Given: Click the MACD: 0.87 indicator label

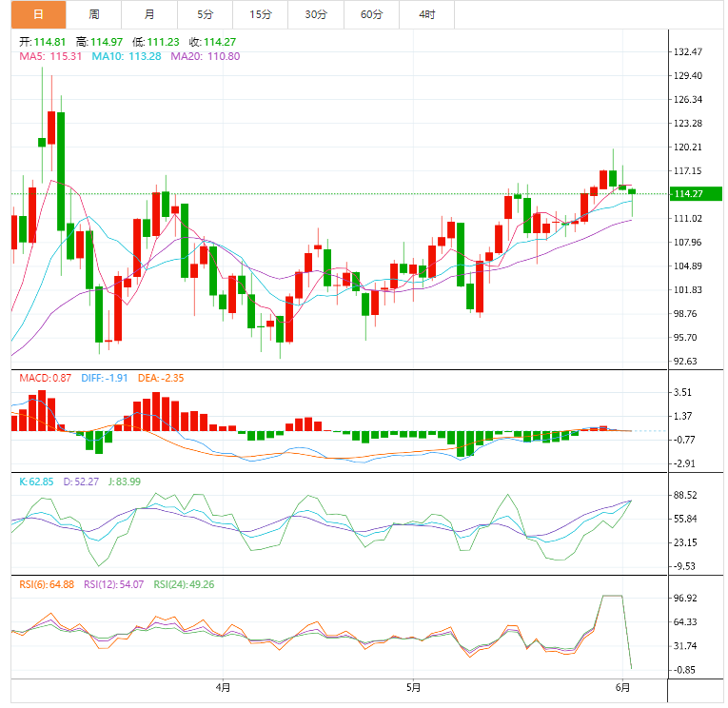Looking at the screenshot, I should [x=45, y=379].
